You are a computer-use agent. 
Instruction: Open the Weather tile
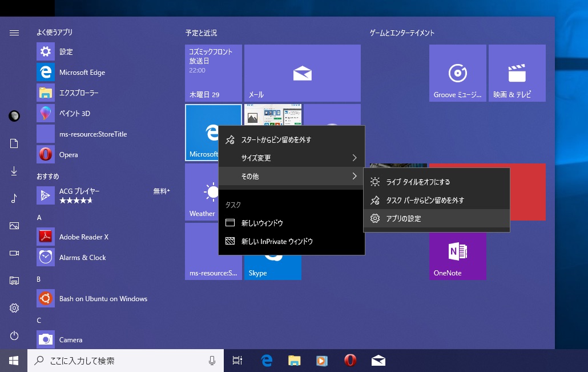point(202,192)
